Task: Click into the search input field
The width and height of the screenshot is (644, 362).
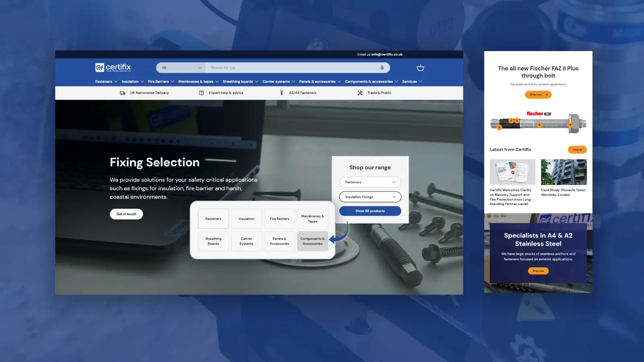Action: 292,68
